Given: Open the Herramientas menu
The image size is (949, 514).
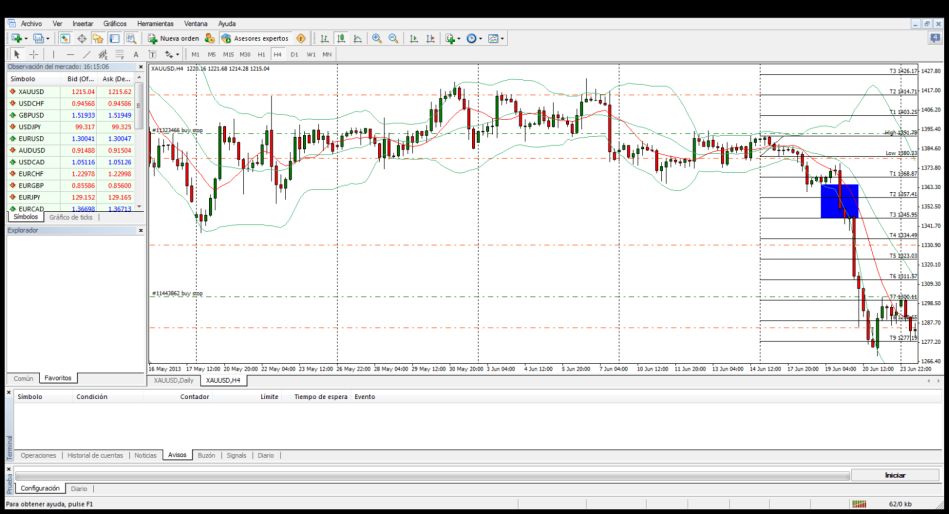Looking at the screenshot, I should coord(154,23).
